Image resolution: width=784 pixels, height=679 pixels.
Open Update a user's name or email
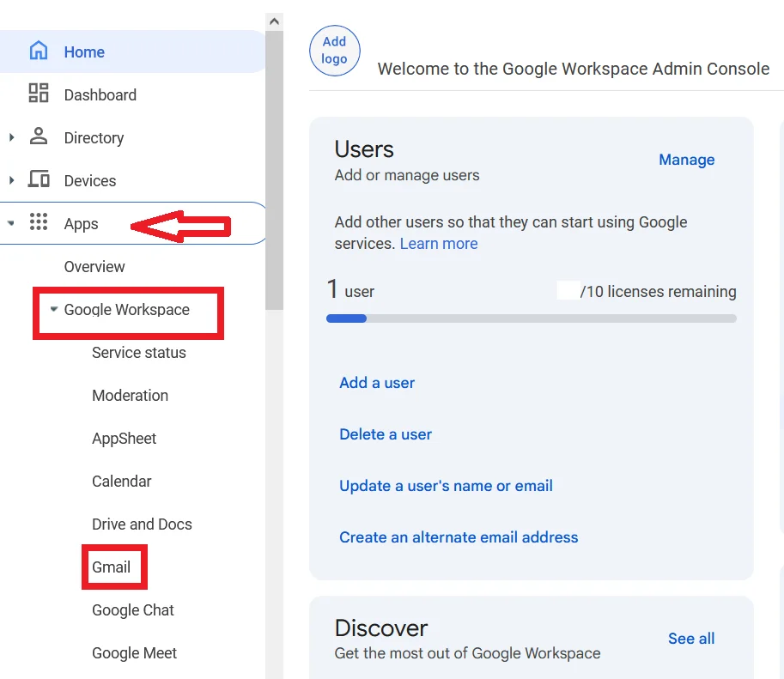446,486
